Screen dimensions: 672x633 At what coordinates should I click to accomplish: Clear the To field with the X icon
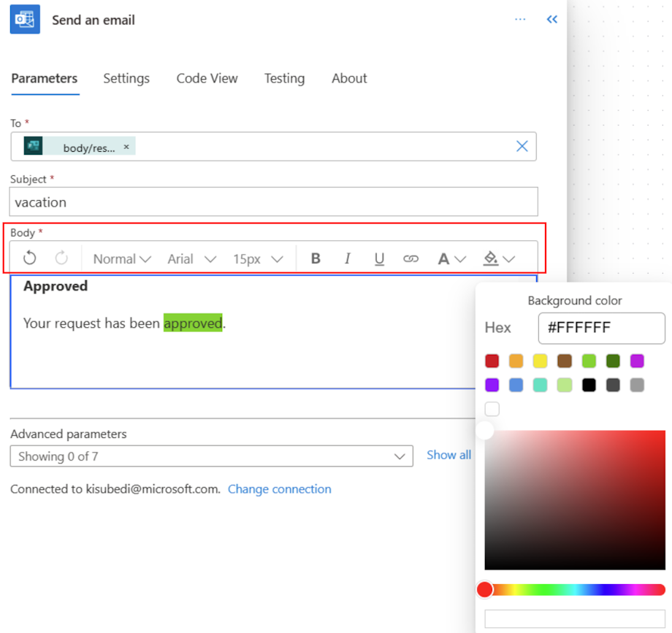[x=522, y=146]
